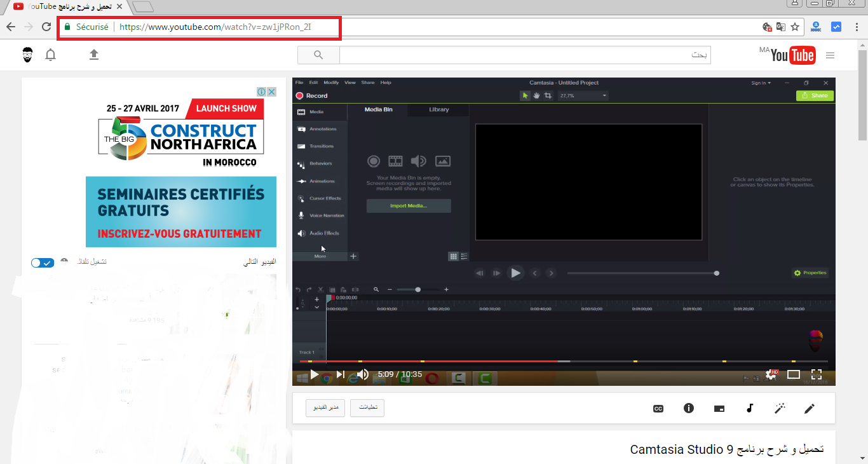This screenshot has width=868, height=464.
Task: Click the timeline zoom slider in the video
Action: pyautogui.click(x=417, y=289)
